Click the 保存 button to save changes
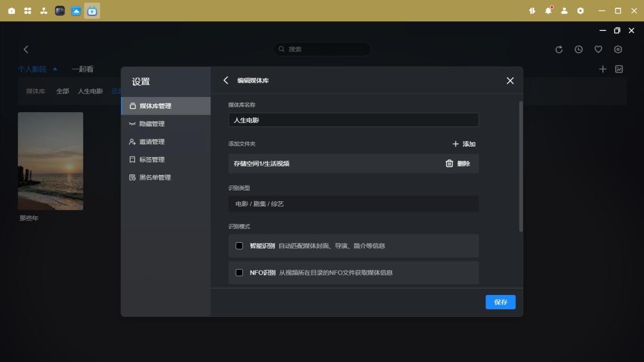This screenshot has height=362, width=644. pyautogui.click(x=500, y=302)
